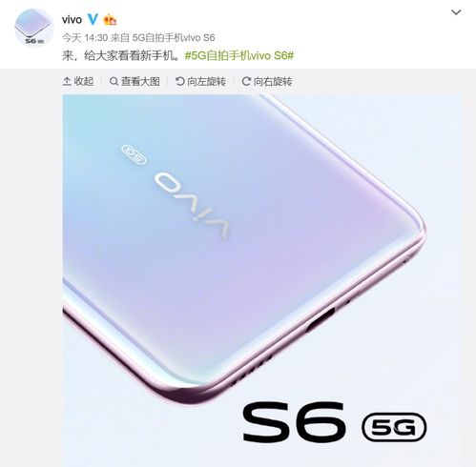Open 查看大图 to view large image
The height and width of the screenshot is (467, 476).
[135, 81]
